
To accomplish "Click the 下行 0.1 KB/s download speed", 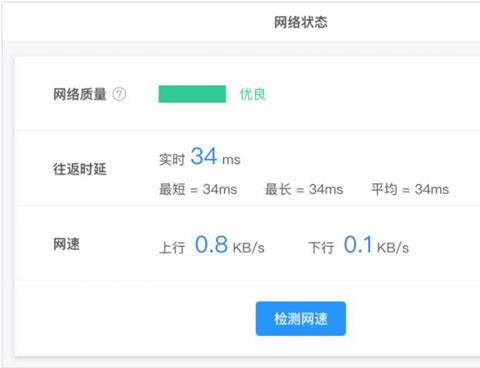I will coord(359,245).
